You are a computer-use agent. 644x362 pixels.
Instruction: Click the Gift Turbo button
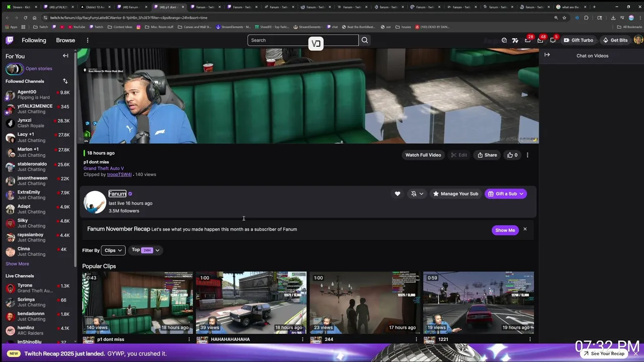pyautogui.click(x=579, y=40)
